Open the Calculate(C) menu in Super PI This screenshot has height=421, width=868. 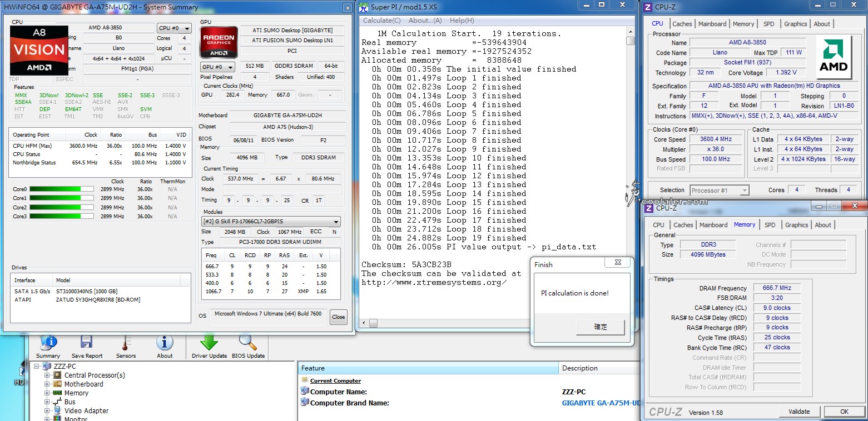pyautogui.click(x=381, y=21)
